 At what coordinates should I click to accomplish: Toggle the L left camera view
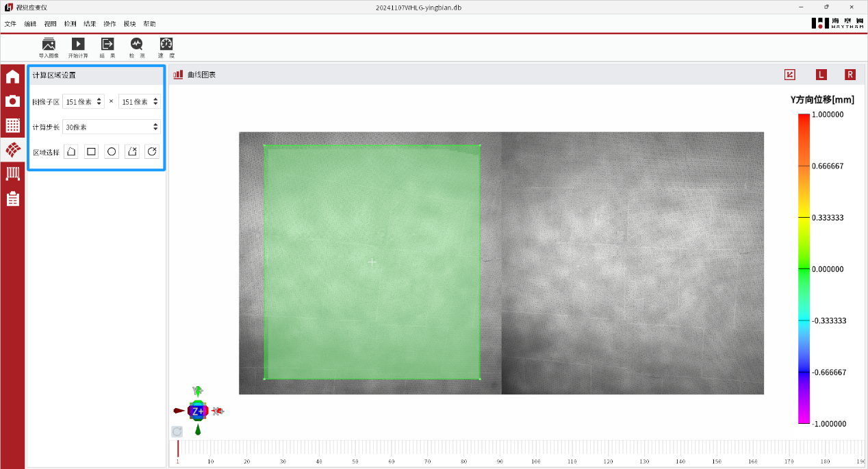point(821,75)
